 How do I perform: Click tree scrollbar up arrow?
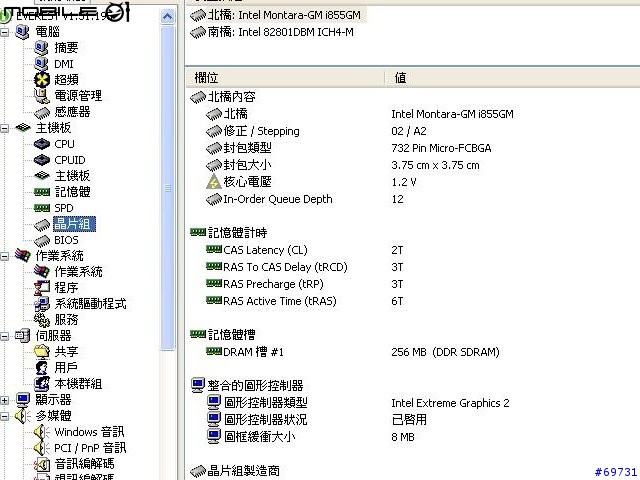tap(167, 17)
